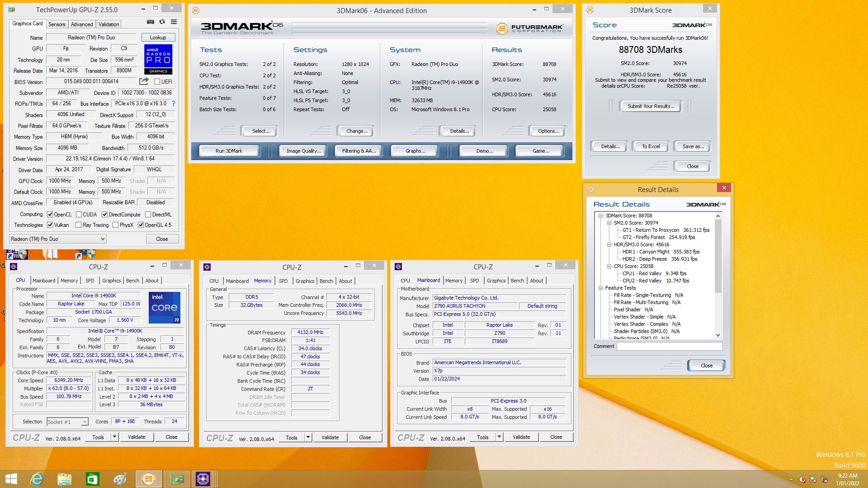Viewport: 868px width, 488px height.
Task: Click the Bus Interface question mark icon
Action: pyautogui.click(x=174, y=103)
